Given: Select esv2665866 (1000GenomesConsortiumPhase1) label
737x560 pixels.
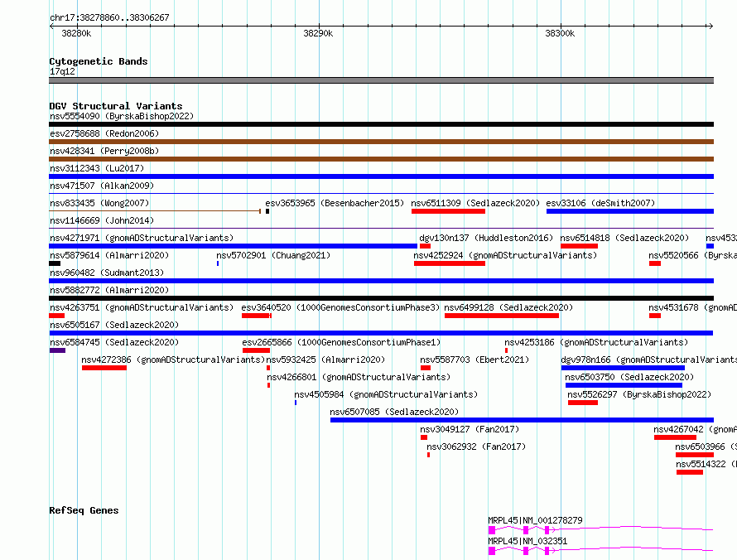Looking at the screenshot, I should 341,342.
